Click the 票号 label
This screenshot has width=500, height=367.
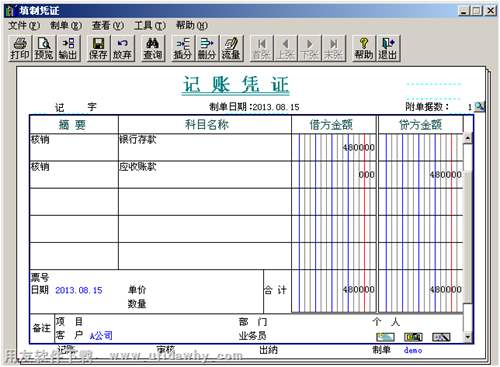(x=40, y=277)
